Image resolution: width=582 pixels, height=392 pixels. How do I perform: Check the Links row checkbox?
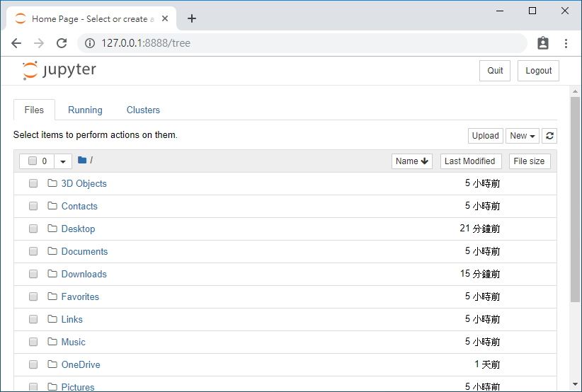pos(33,319)
